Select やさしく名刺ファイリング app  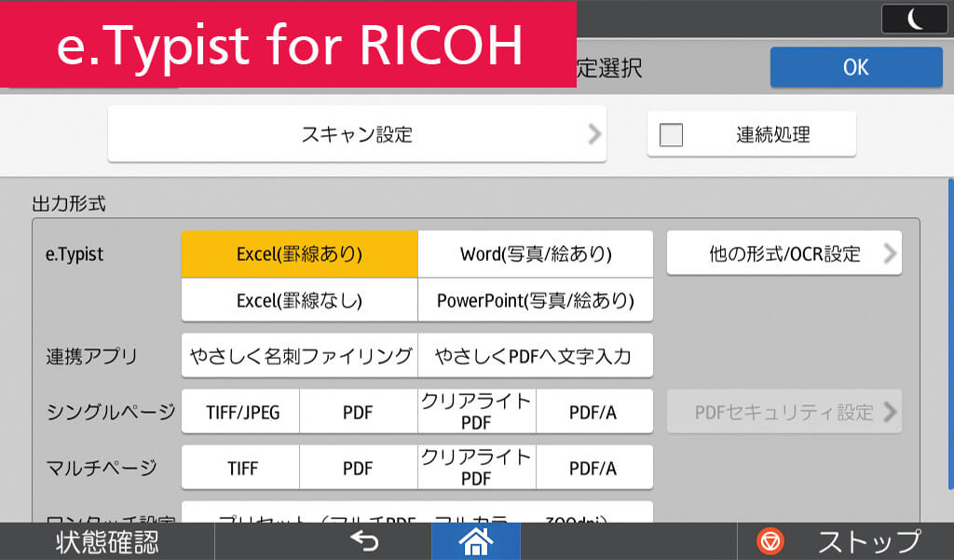coord(299,356)
